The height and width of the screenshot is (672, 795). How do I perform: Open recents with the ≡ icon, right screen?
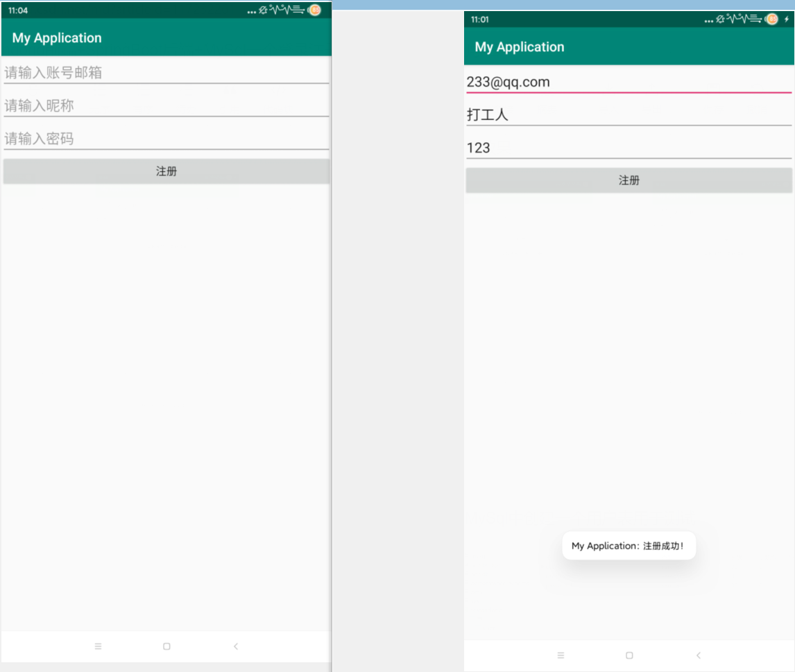[x=561, y=655]
